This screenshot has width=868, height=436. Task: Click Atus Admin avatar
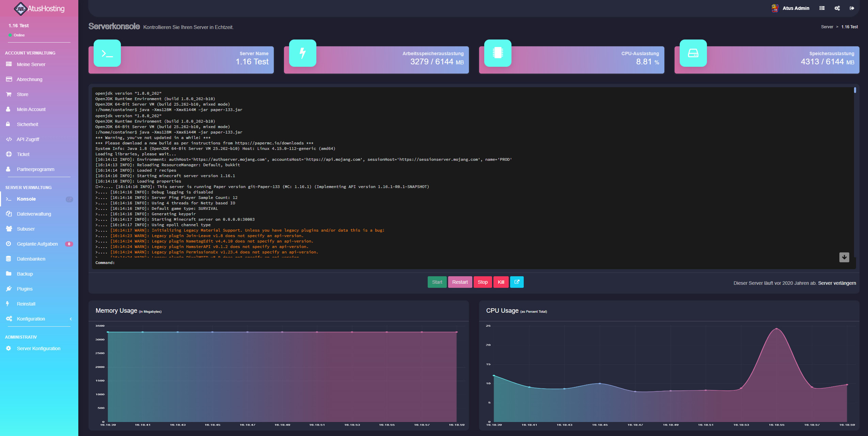775,8
